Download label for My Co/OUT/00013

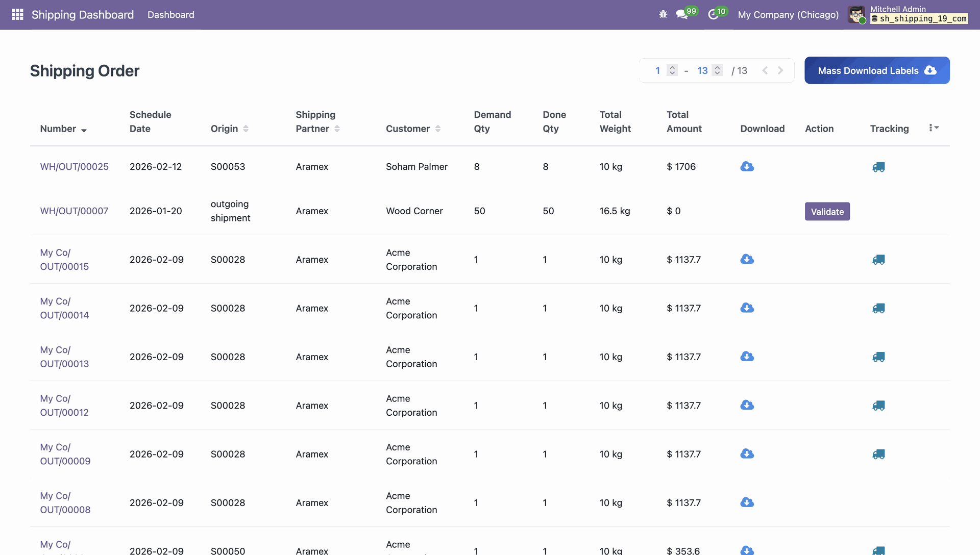coord(747,357)
